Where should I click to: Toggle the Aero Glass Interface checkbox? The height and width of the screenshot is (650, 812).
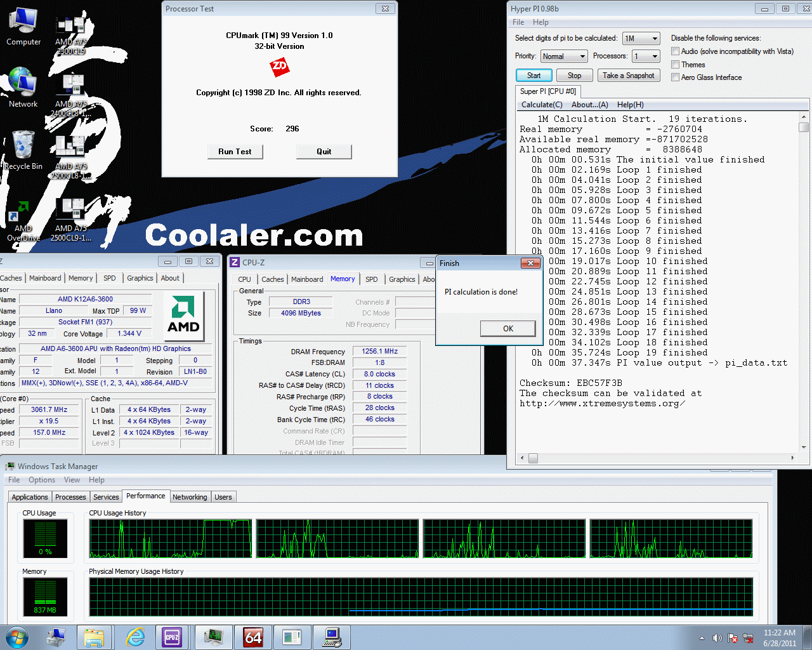tap(676, 77)
